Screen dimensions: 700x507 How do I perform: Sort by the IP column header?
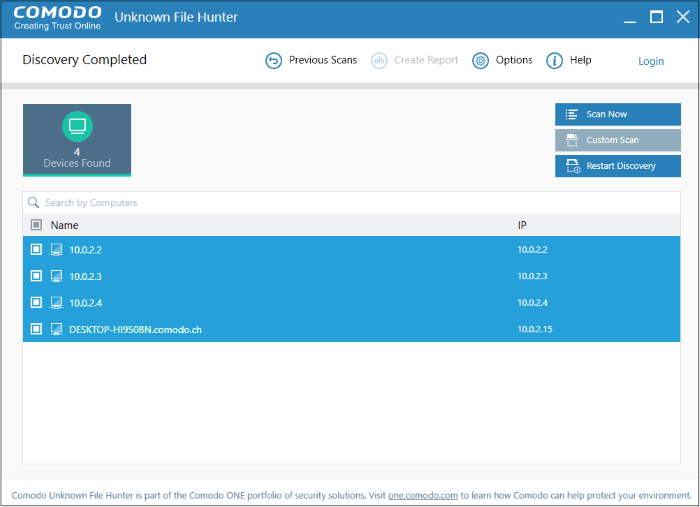(522, 225)
